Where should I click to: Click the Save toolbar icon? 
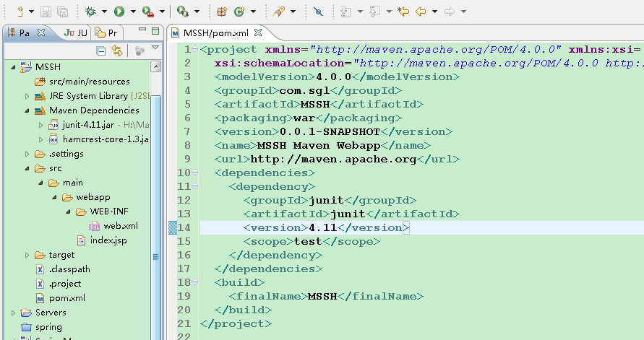tap(46, 12)
